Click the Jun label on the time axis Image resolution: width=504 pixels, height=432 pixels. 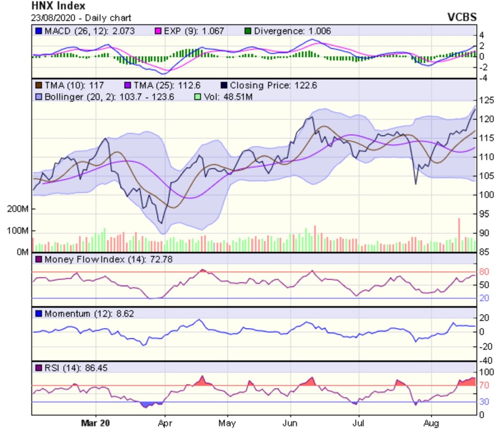[289, 423]
